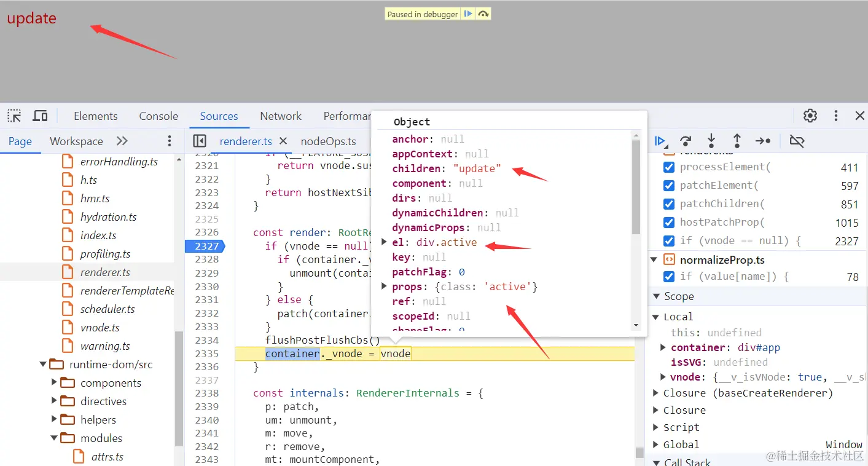Click the attrs.ts file icon
The height and width of the screenshot is (466, 868).
(79, 457)
